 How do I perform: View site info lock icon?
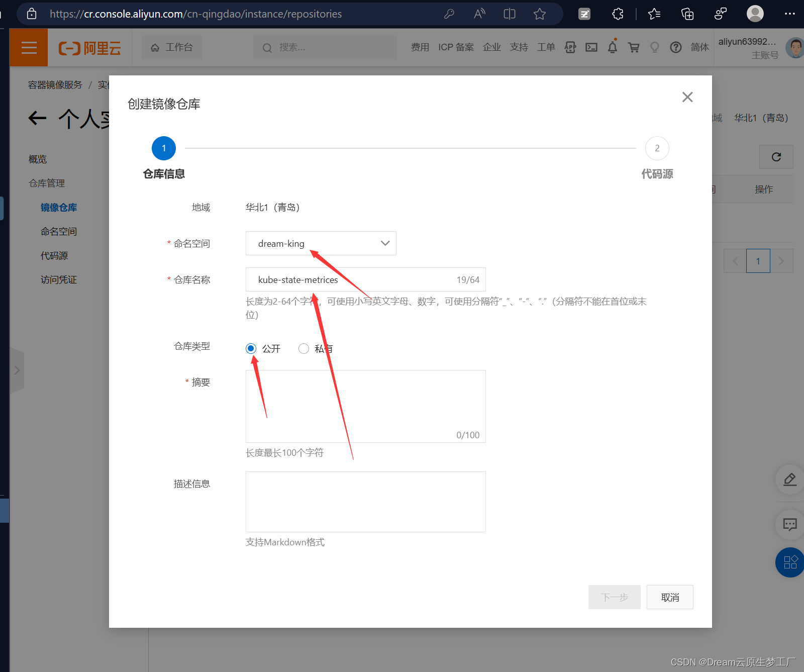pyautogui.click(x=32, y=14)
